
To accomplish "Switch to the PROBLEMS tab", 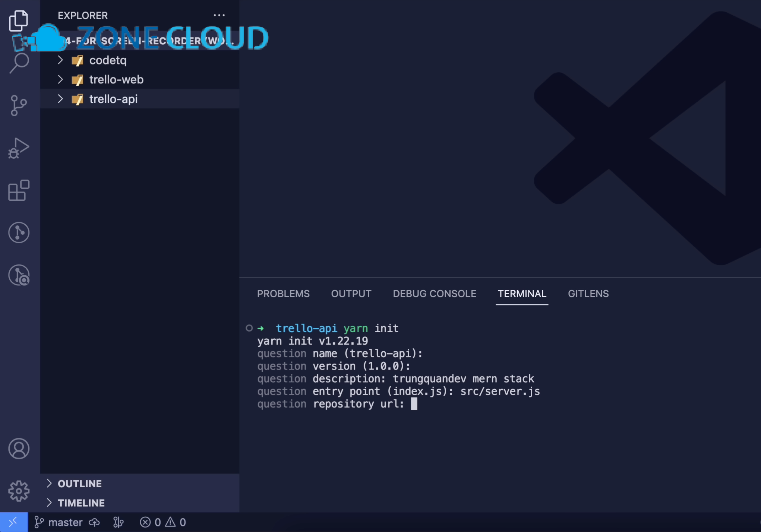I will pyautogui.click(x=283, y=294).
